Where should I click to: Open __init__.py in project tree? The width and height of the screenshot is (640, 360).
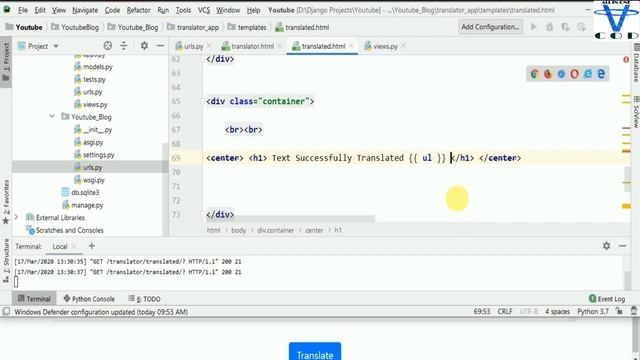click(x=93, y=130)
